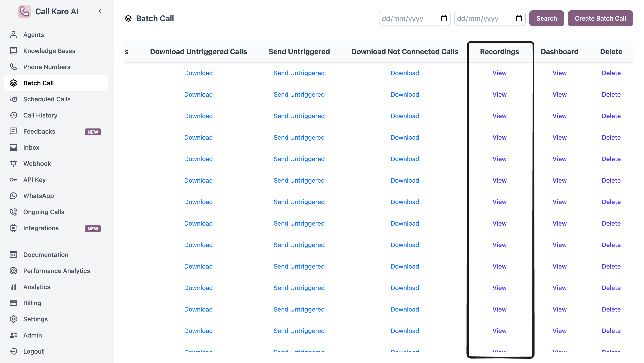The width and height of the screenshot is (644, 363).
Task: Click the Send Untriggered column header
Action: (x=299, y=51)
